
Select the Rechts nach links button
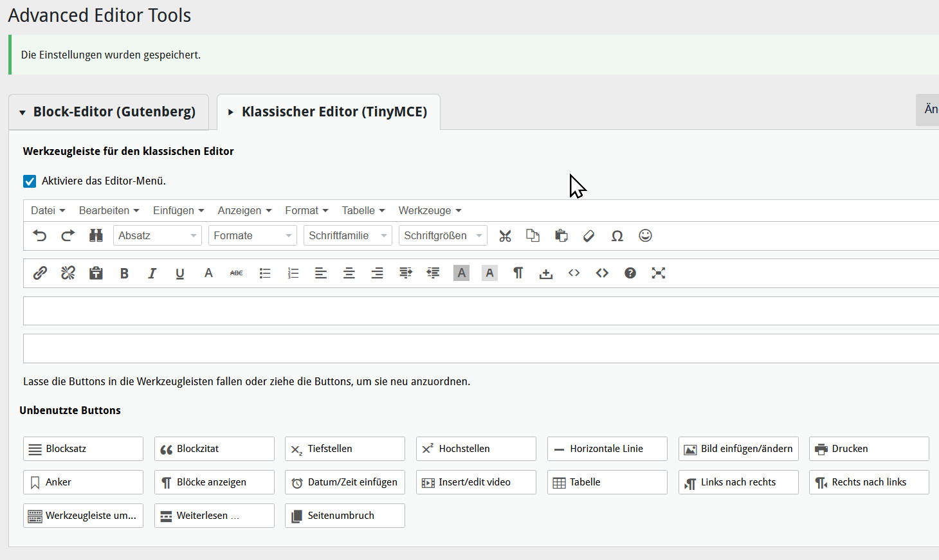869,482
